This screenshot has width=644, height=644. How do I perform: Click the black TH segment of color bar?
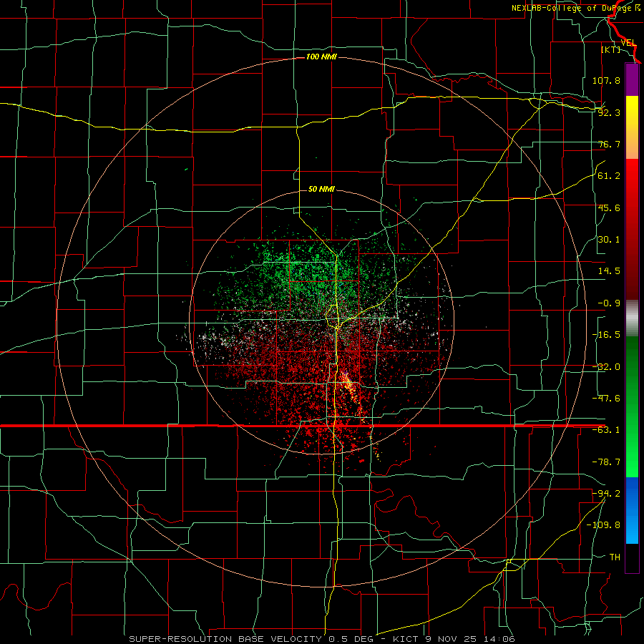tap(632, 557)
